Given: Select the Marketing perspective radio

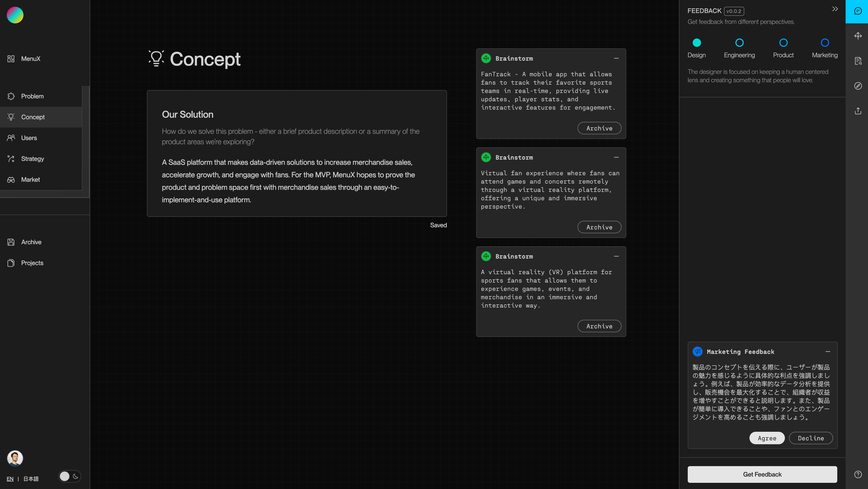Looking at the screenshot, I should coord(825,43).
